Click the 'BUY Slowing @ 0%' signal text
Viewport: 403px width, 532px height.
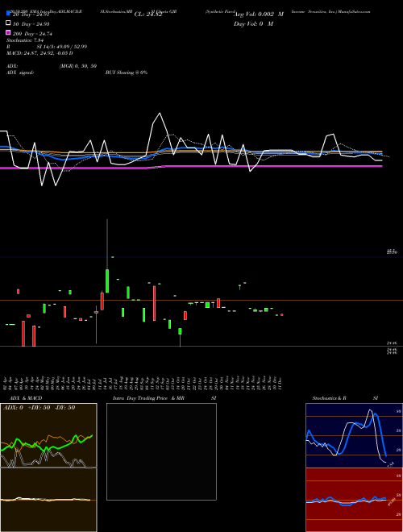tap(127, 73)
